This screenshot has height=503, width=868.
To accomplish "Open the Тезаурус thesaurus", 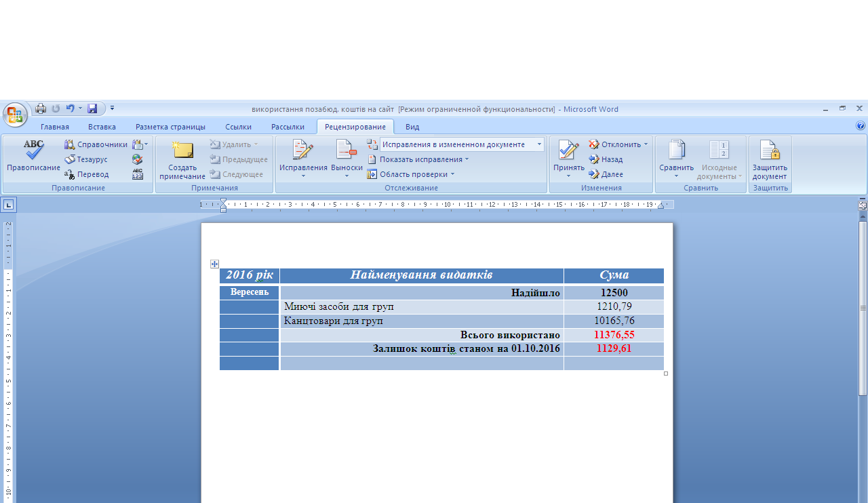I will pyautogui.click(x=86, y=159).
